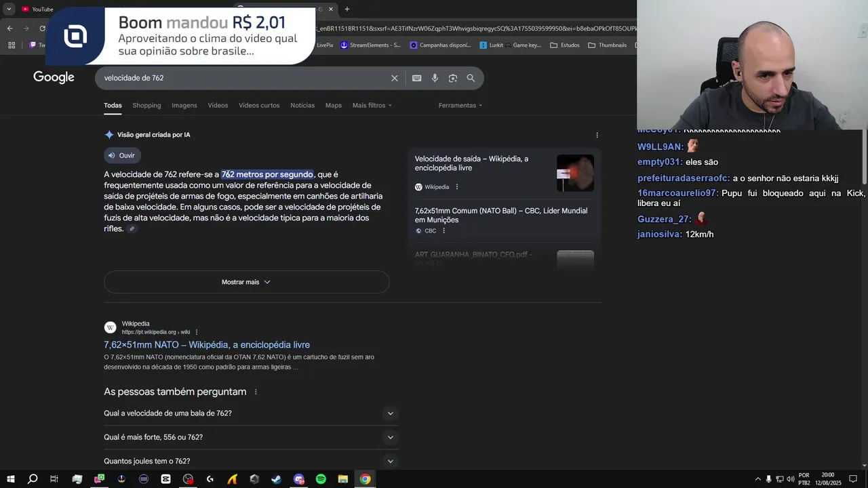Open Discord from the taskbar

pos(299,479)
